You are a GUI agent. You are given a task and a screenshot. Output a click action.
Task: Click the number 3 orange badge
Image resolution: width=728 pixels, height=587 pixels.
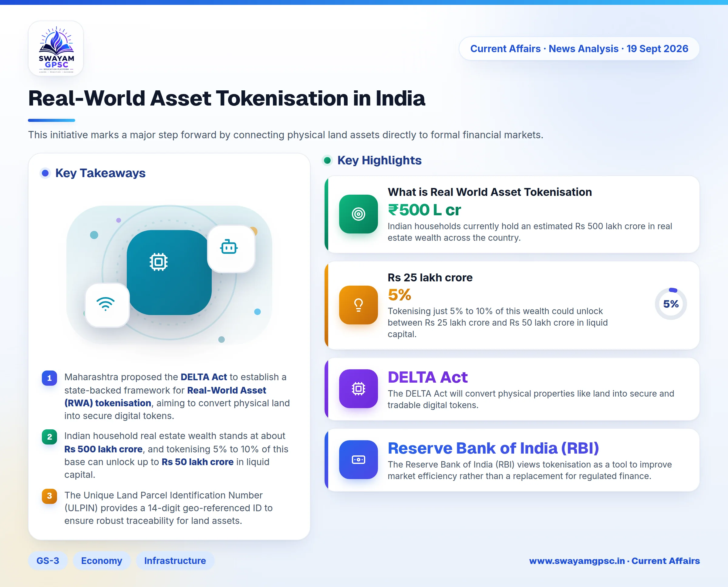click(x=49, y=496)
